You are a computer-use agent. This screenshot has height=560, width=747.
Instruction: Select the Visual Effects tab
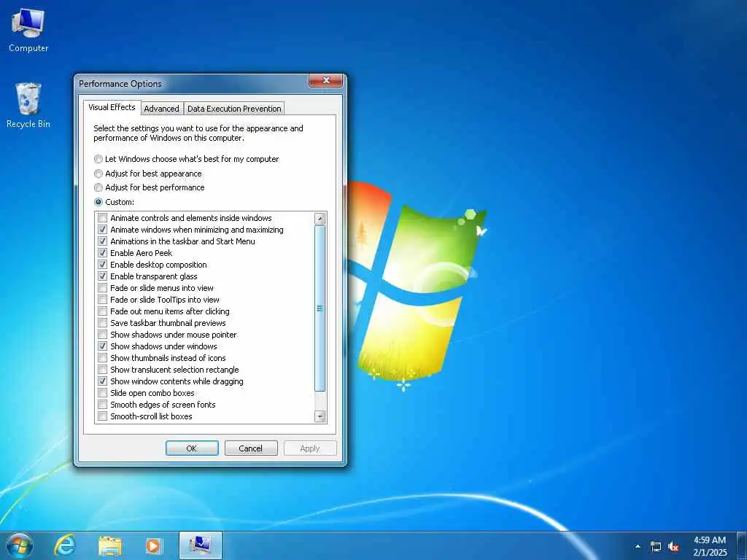coord(112,107)
